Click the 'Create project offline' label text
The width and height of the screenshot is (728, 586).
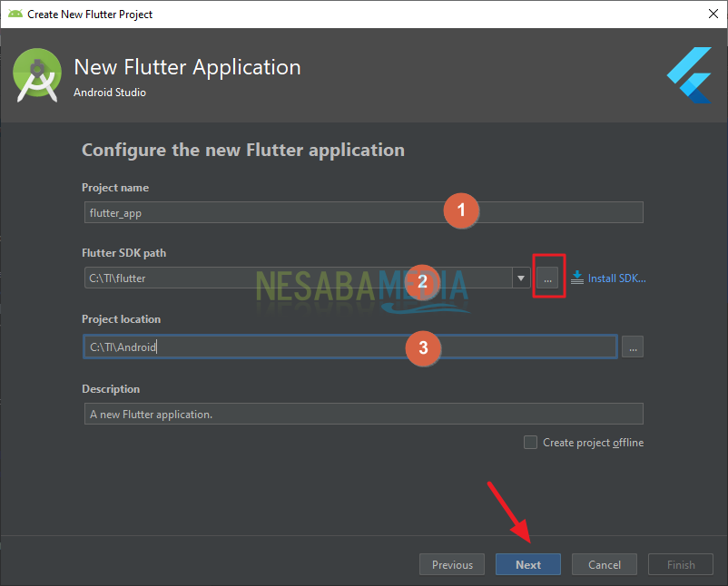[594, 443]
